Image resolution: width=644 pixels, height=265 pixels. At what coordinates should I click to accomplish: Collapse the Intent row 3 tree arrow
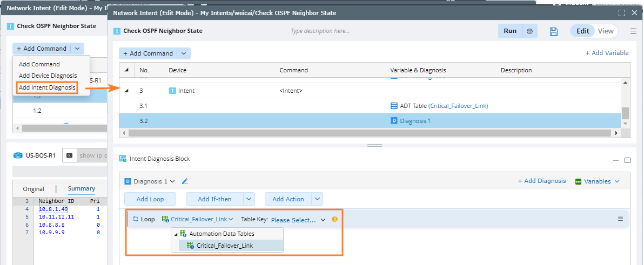coord(126,91)
